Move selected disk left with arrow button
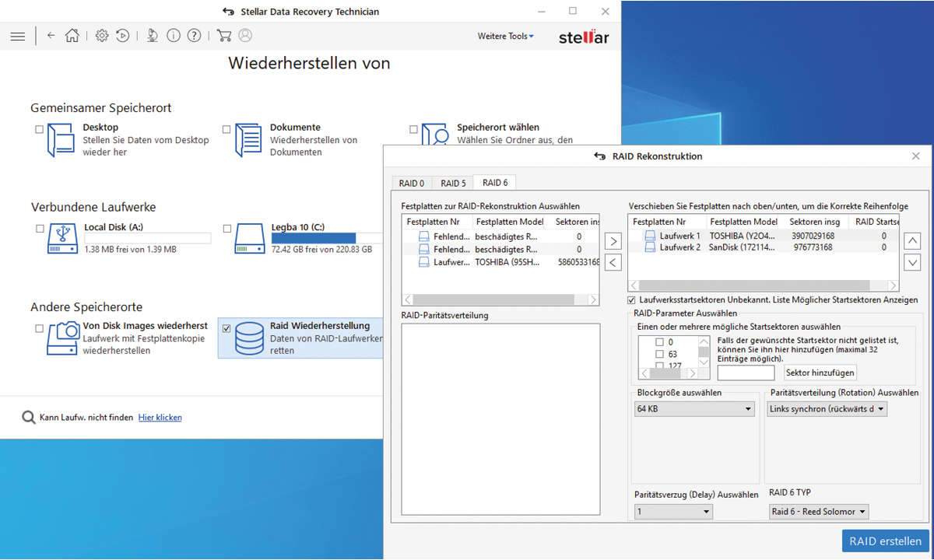The image size is (934, 560). click(613, 262)
